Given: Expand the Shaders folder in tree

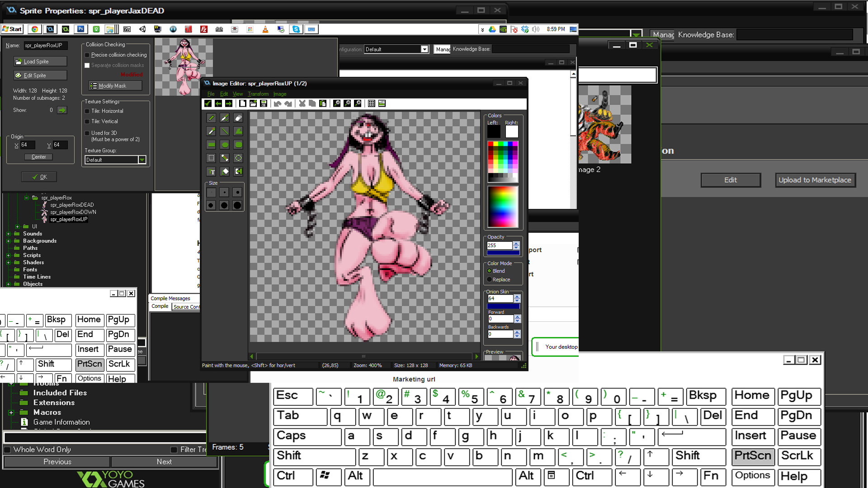Looking at the screenshot, I should [x=8, y=262].
